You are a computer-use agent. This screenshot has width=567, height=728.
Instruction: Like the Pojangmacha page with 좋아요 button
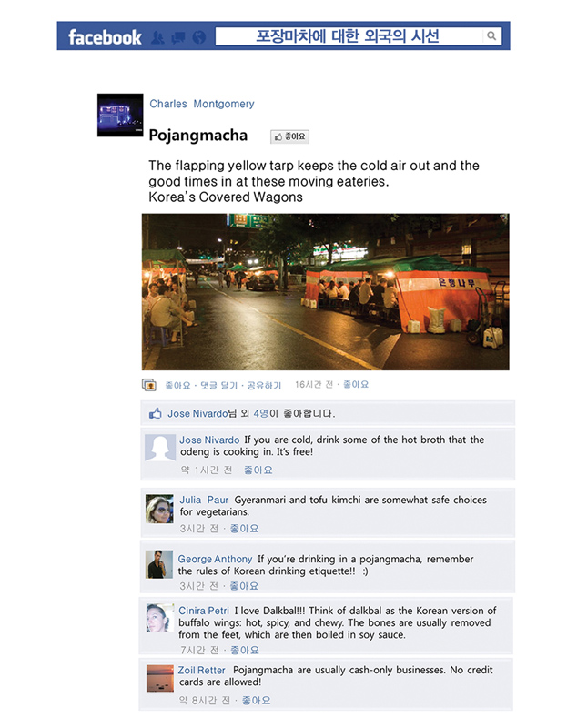[289, 136]
